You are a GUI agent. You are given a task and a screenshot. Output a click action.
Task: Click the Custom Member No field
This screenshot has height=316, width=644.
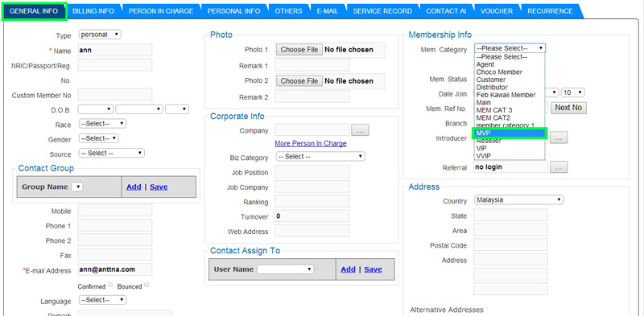[x=115, y=95]
